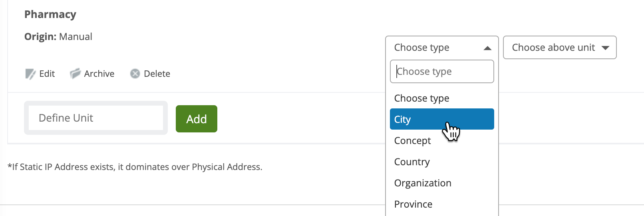Screen dimensions: 644x216
Task: Click the pencil icon beside Edit
Action: pos(30,74)
